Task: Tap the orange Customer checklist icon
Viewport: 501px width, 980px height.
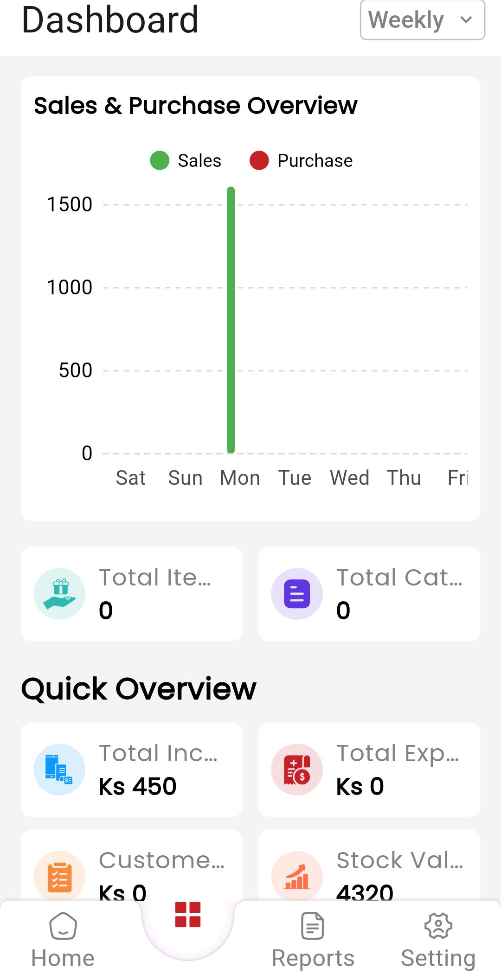Action: pyautogui.click(x=59, y=876)
